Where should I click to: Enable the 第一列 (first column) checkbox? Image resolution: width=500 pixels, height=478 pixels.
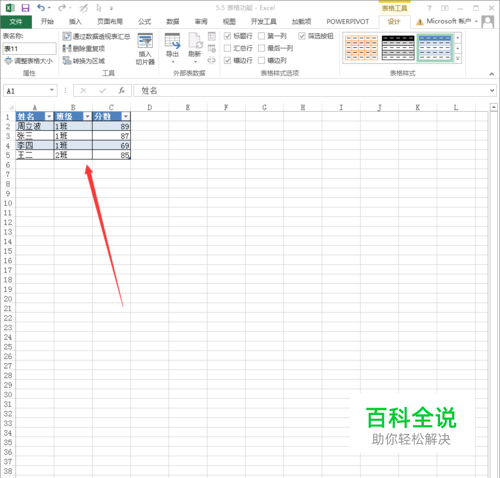click(262, 36)
